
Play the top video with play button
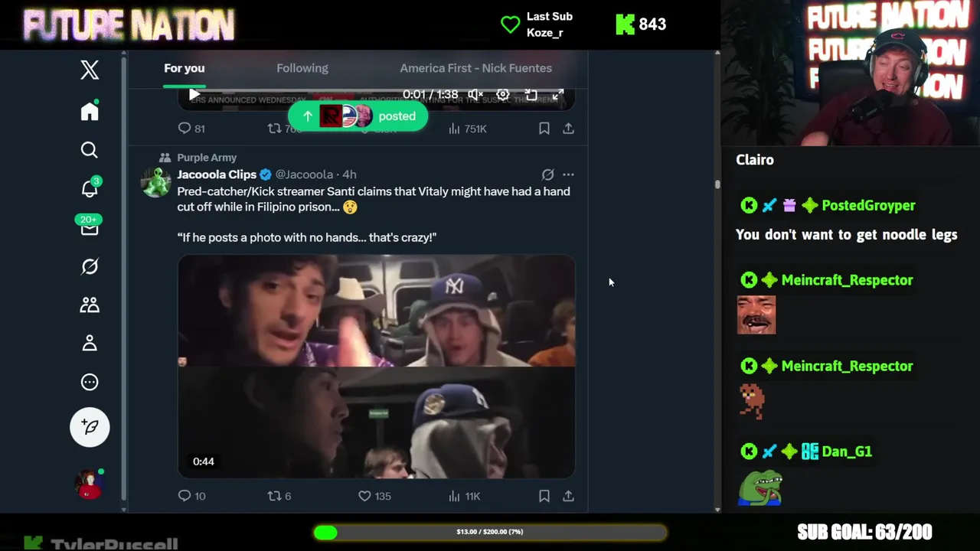pyautogui.click(x=194, y=95)
